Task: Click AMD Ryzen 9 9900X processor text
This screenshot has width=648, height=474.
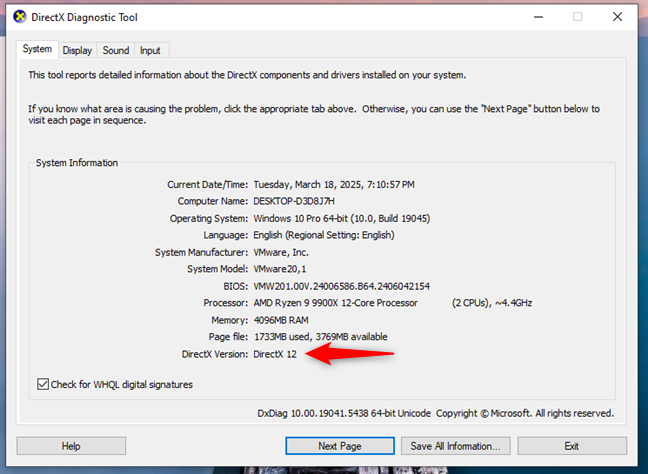Action: (x=336, y=303)
